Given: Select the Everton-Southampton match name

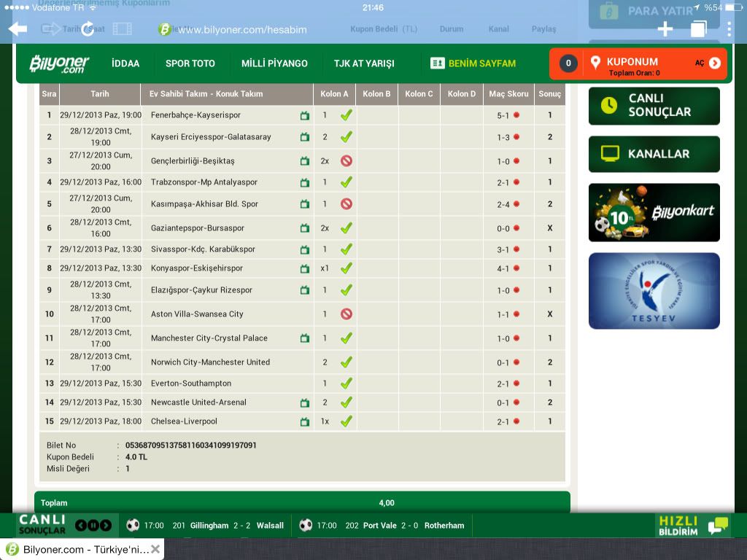Looking at the screenshot, I should [191, 384].
